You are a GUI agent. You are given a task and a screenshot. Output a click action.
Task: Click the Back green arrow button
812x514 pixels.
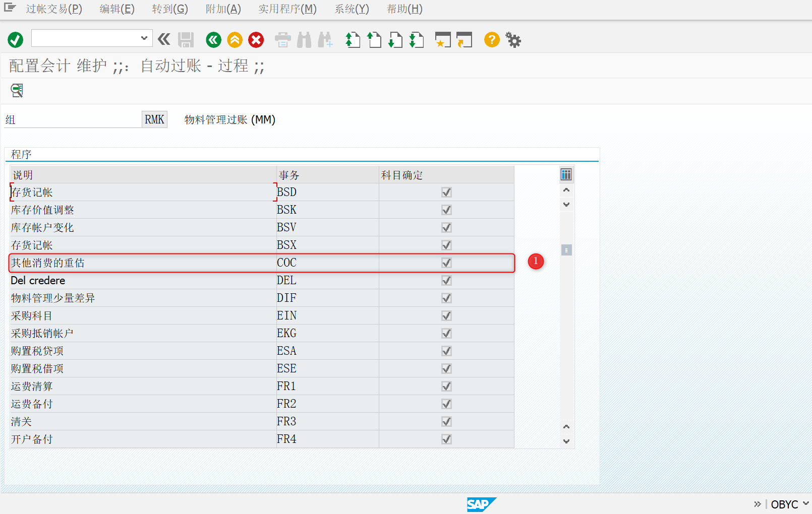coord(213,40)
